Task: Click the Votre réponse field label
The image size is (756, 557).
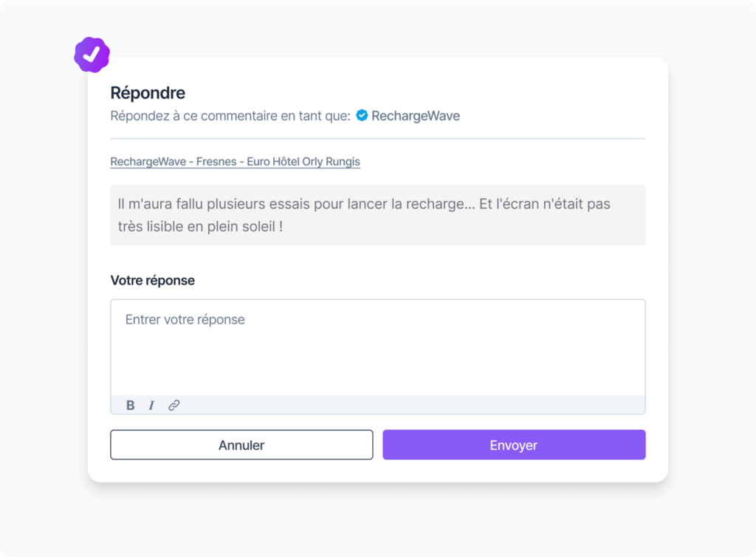Action: 152,280
